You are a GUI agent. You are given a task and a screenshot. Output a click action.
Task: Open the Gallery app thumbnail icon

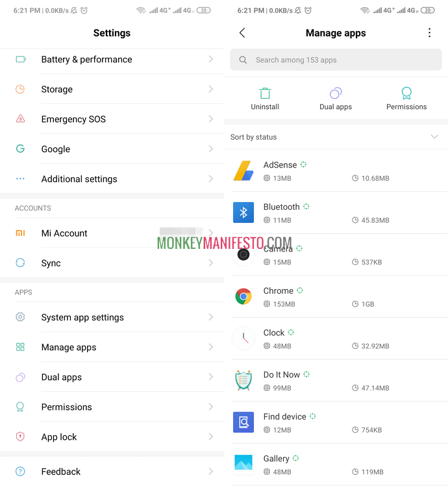point(243,464)
